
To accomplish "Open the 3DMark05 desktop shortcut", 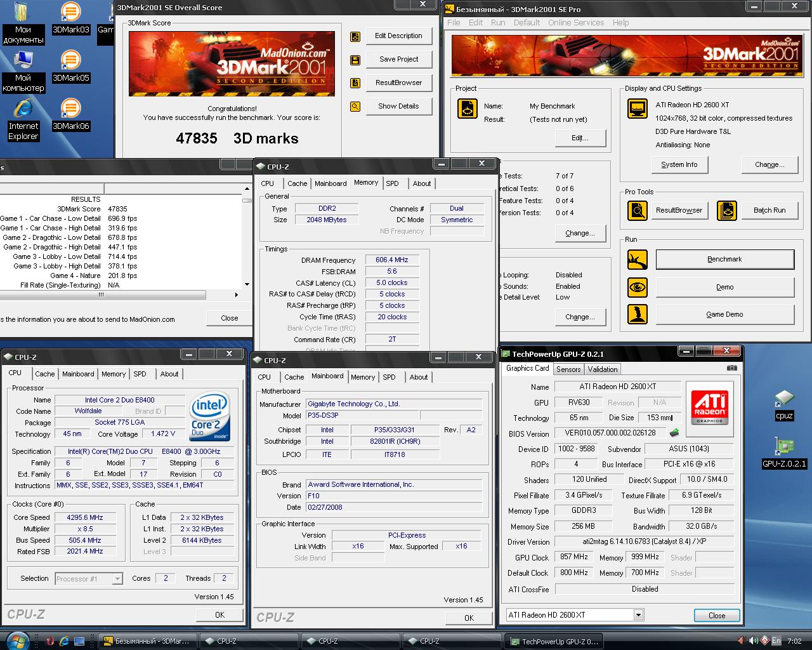I will pos(70,66).
